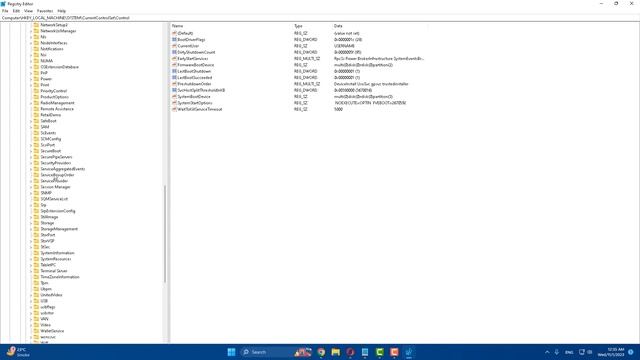Select the StorageManagement tree key
The image size is (640, 360).
coord(59,229)
